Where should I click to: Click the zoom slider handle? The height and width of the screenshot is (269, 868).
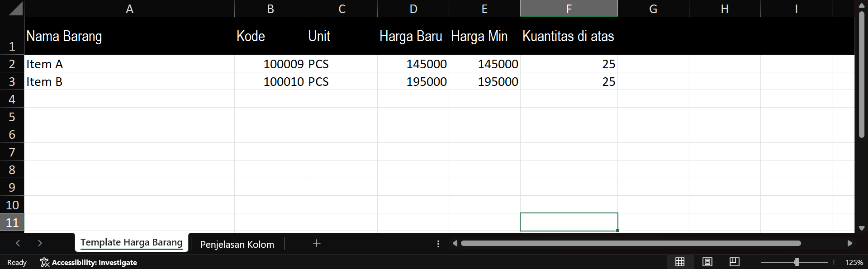pyautogui.click(x=796, y=262)
